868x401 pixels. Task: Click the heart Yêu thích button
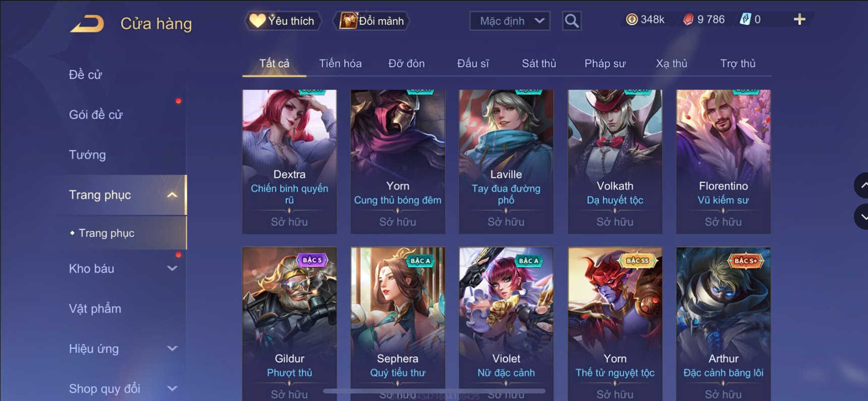tap(283, 21)
